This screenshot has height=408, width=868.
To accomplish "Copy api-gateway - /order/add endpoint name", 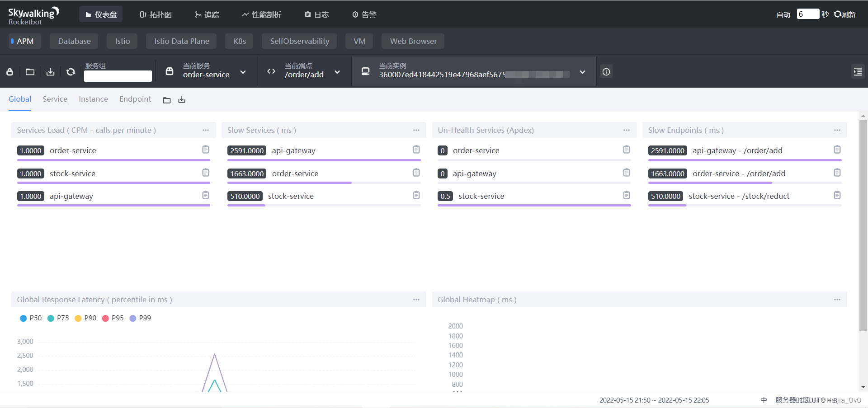I will coord(837,150).
